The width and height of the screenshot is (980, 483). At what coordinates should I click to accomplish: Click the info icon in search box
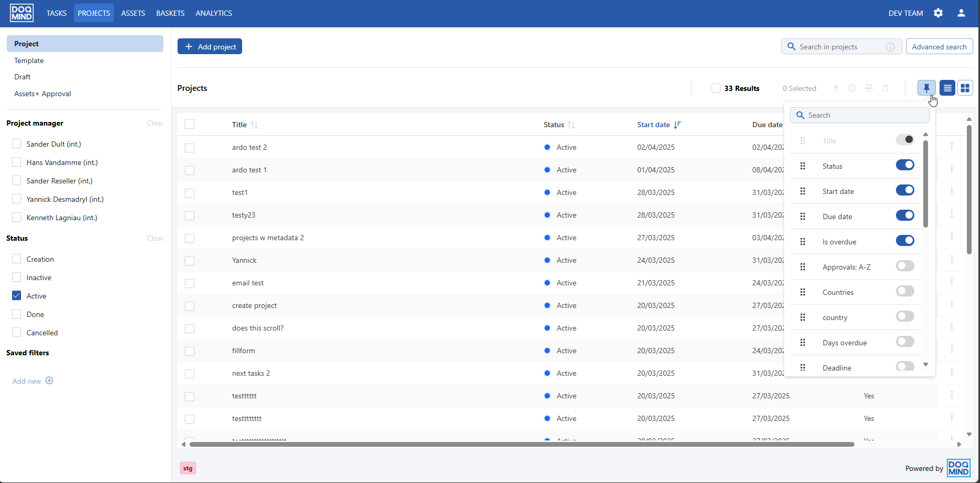[890, 47]
